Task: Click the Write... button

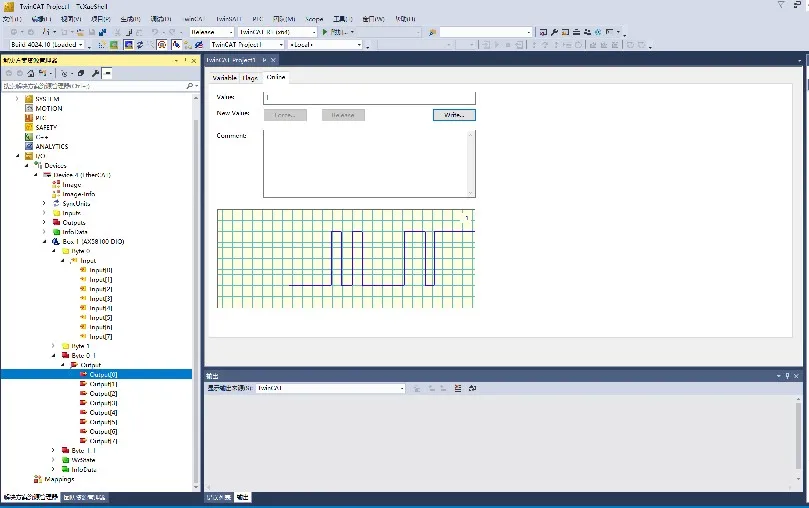Action: tap(454, 115)
